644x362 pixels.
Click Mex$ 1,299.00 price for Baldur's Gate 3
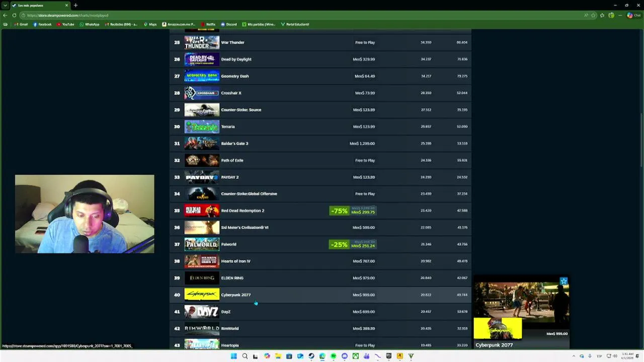[362, 143]
